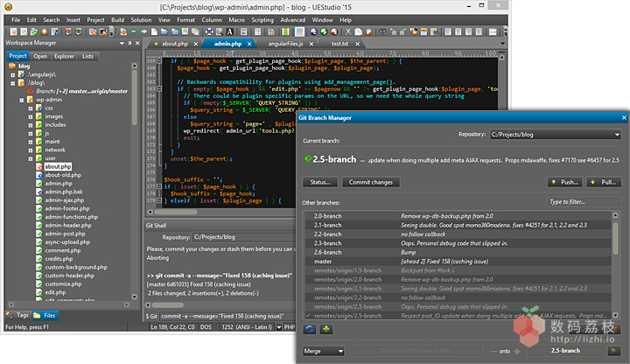Click the red globe icon in toolbar
The height and width of the screenshot is (364, 630).
[x=334, y=31]
